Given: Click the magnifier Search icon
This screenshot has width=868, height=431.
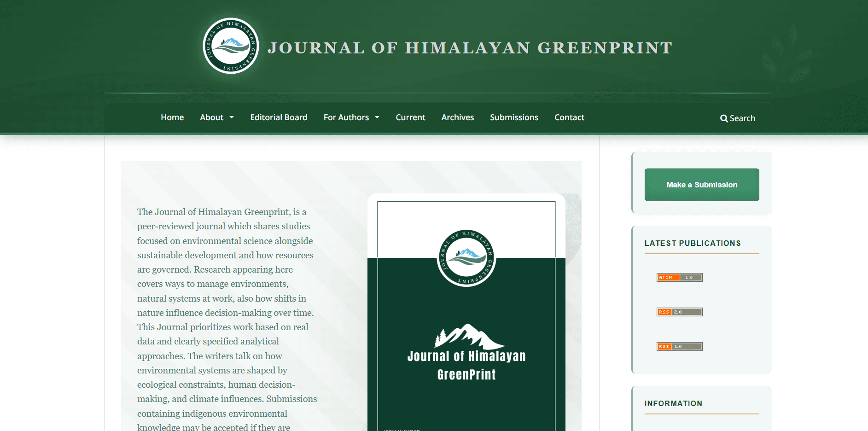Looking at the screenshot, I should click(x=724, y=118).
